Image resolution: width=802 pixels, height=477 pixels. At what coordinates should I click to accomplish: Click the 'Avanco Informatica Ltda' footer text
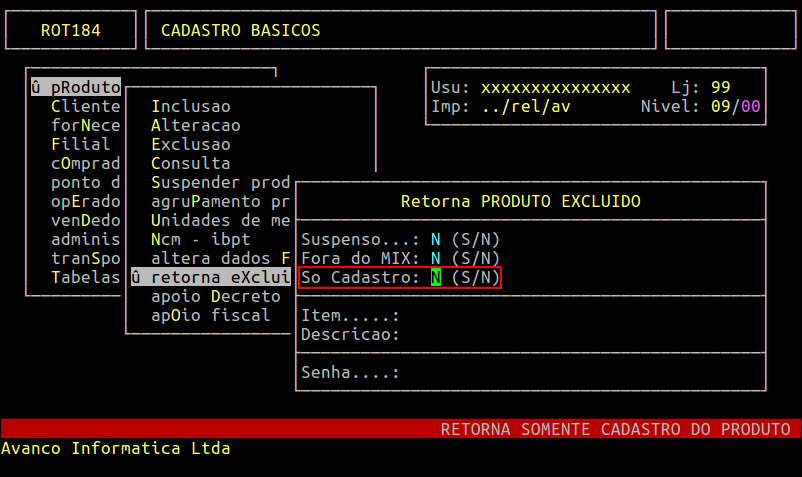tap(116, 448)
